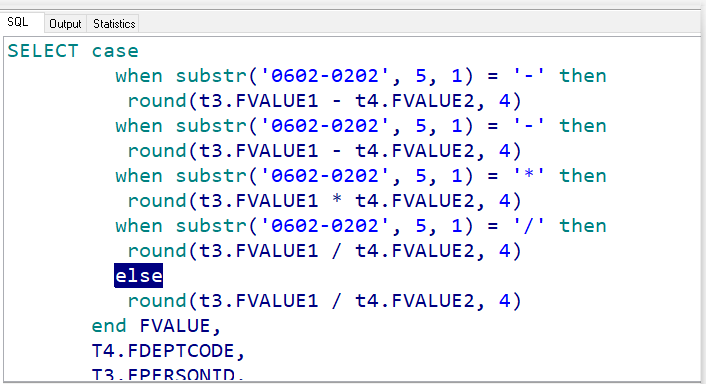Click then keyword on the '*' comparison line
706x384 pixels.
coord(583,176)
